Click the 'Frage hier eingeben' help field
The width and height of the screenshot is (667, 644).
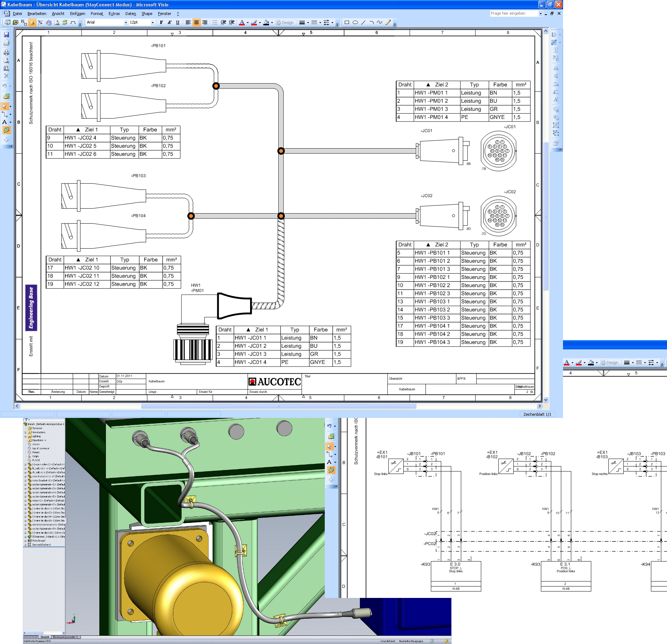(x=513, y=14)
